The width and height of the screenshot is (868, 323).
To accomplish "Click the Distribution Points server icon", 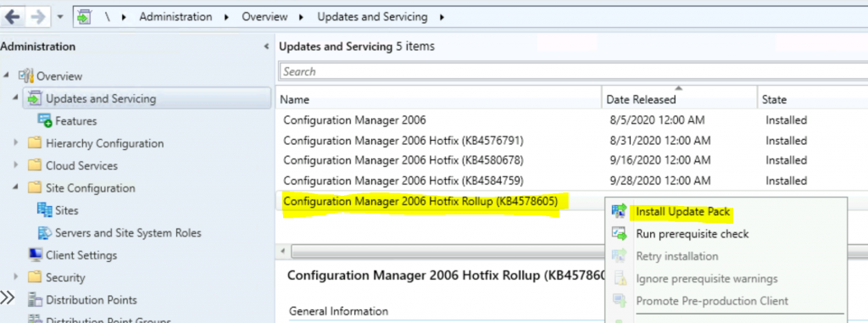I will [35, 300].
